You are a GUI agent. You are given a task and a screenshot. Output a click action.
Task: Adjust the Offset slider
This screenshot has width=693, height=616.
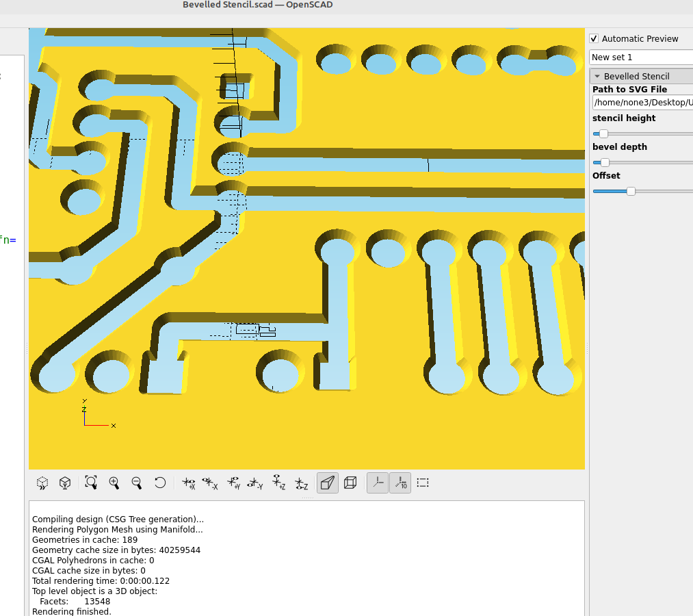pyautogui.click(x=631, y=191)
